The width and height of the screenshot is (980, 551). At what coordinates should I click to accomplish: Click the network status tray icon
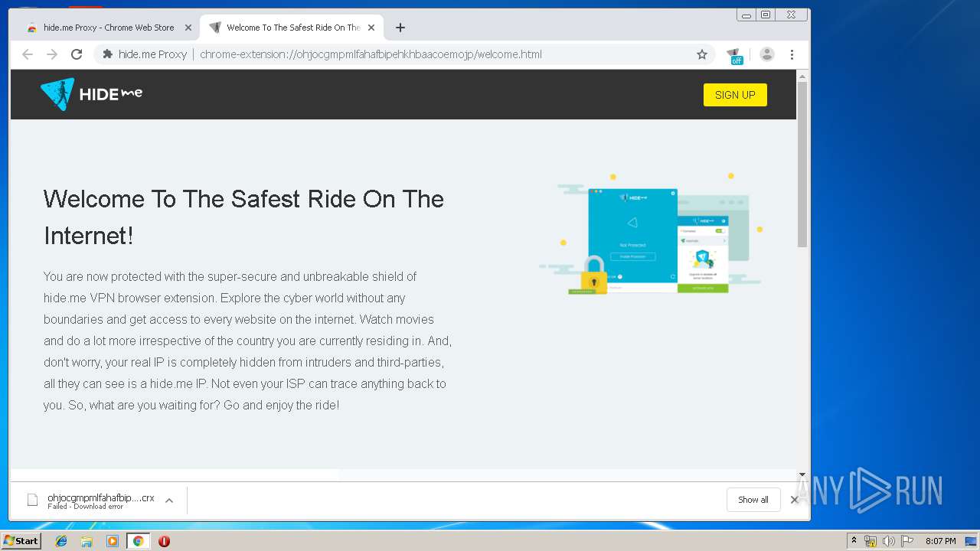(871, 541)
